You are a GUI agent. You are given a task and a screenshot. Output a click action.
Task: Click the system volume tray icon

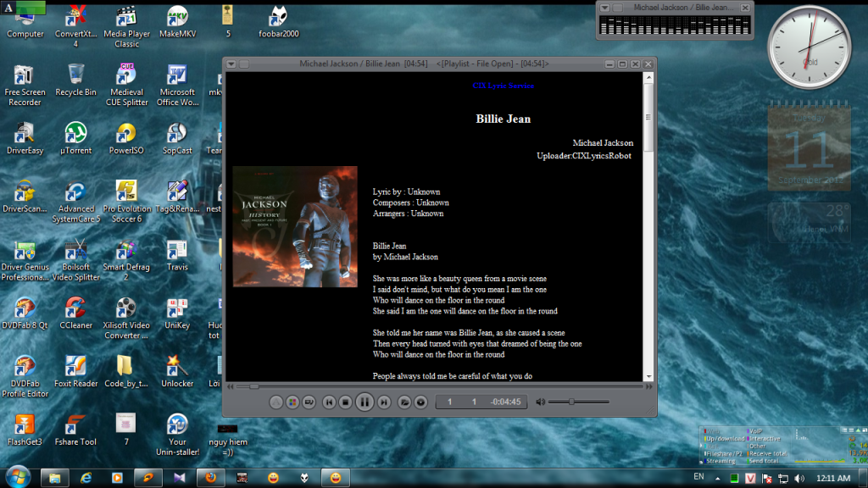pos(798,478)
